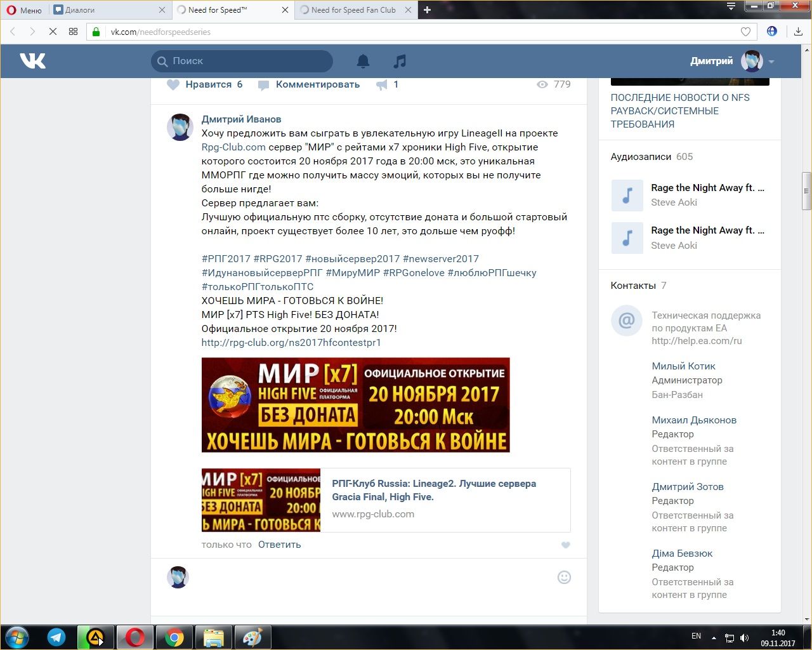
Task: Show hidden tray icons arrow
Action: click(714, 638)
